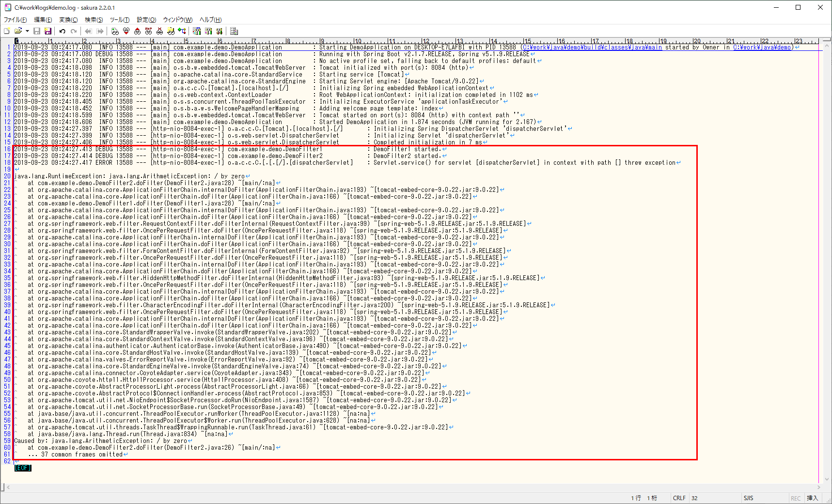The image size is (832, 504).
Task: Toggle the REC macro recording indicator
Action: (796, 498)
